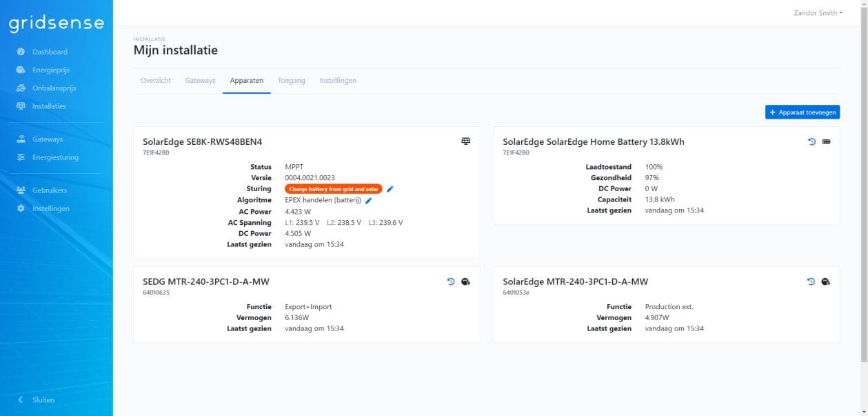Image resolution: width=868 pixels, height=416 pixels.
Task: Click the Gezondheid value 97%
Action: pyautogui.click(x=652, y=178)
